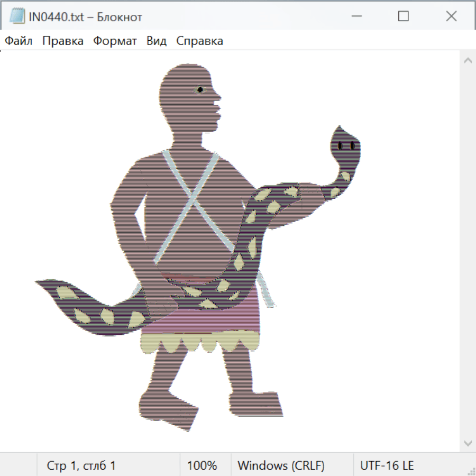The height and width of the screenshot is (476, 476).
Task: Click the UTF-16 LE encoding indicator
Action: (387, 465)
